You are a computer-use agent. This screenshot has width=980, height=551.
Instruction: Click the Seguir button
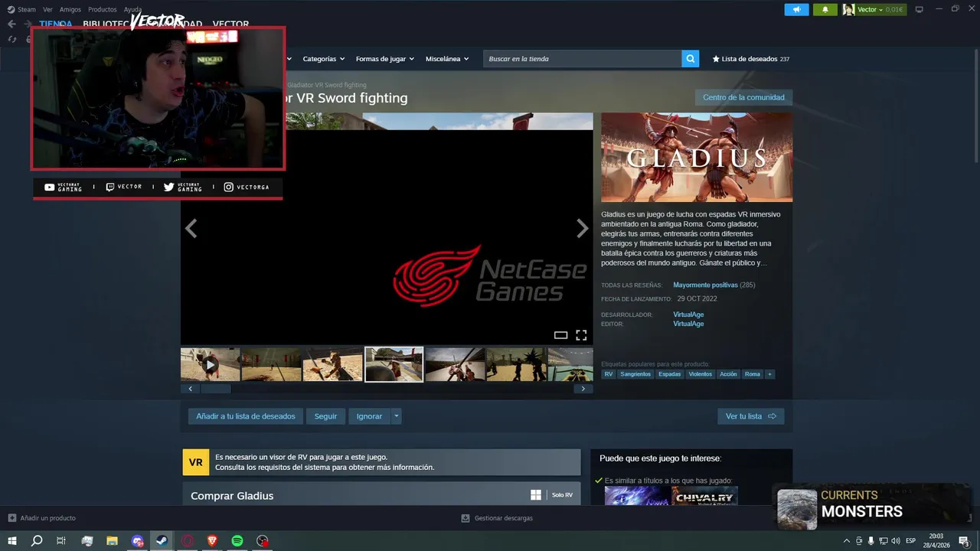325,416
